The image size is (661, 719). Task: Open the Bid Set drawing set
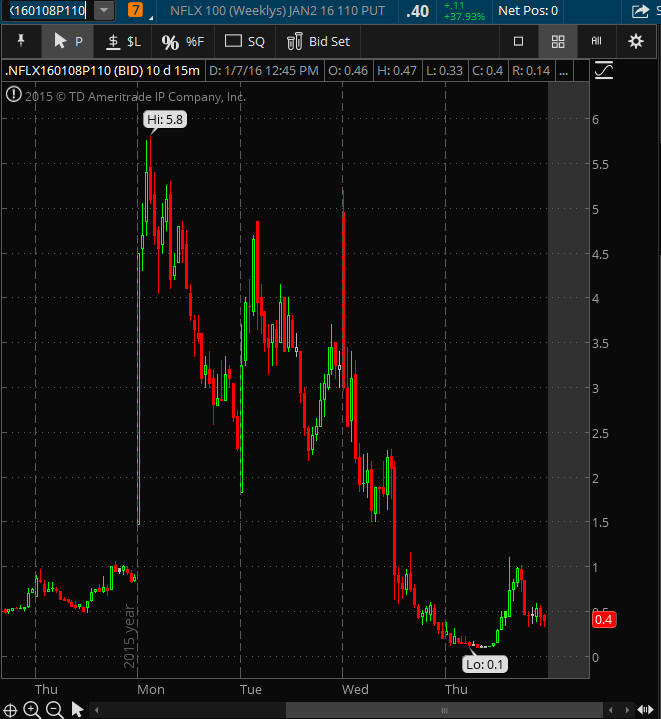[x=318, y=41]
